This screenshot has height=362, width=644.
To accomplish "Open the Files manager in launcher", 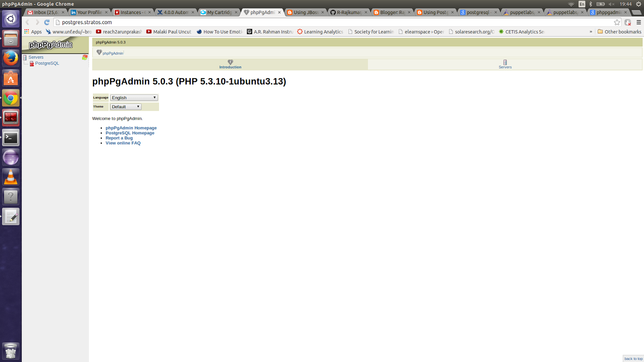I will 11,39.
